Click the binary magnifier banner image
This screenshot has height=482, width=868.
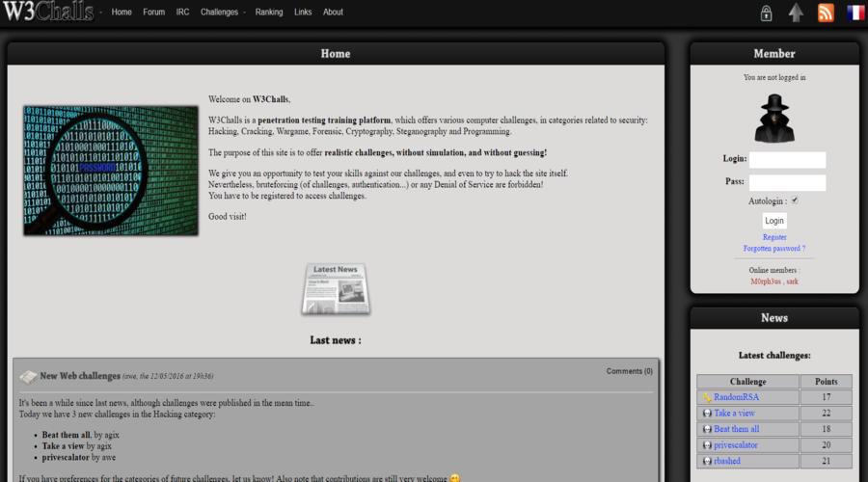pyautogui.click(x=111, y=171)
